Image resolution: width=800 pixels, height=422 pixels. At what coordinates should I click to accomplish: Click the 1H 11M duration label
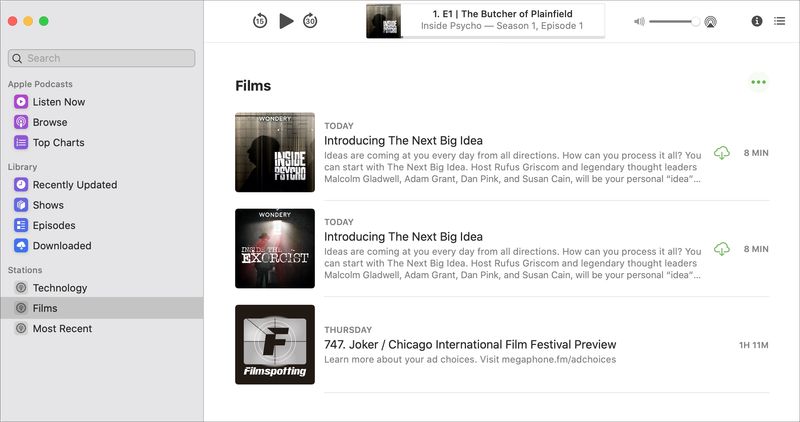tap(754, 345)
